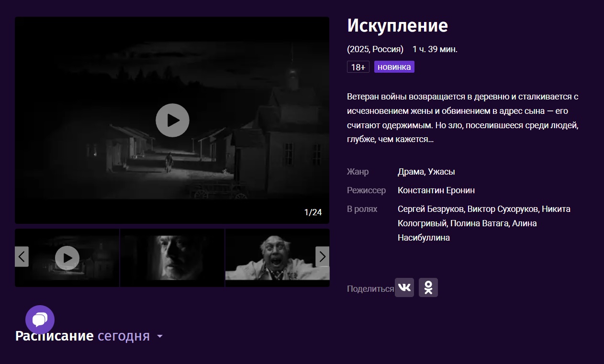
Task: Play the trailer in the main preview
Action: tap(172, 120)
